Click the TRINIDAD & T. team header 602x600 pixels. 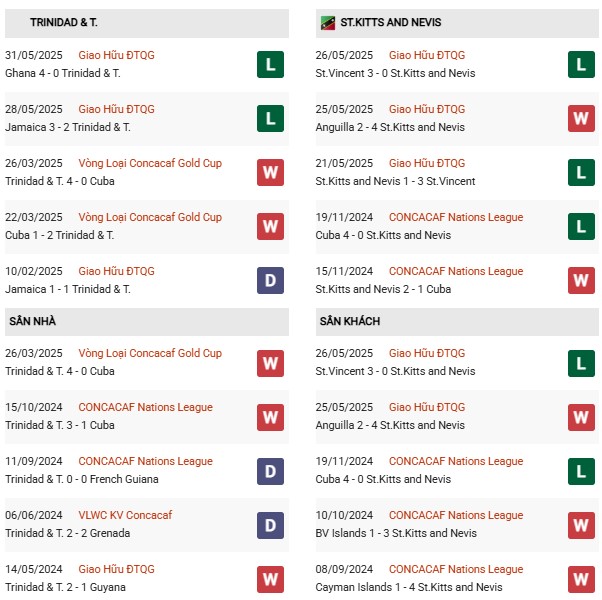pos(64,22)
